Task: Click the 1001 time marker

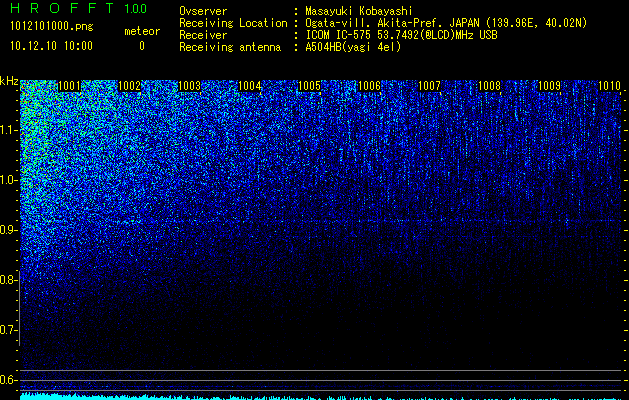Action: 69,86
